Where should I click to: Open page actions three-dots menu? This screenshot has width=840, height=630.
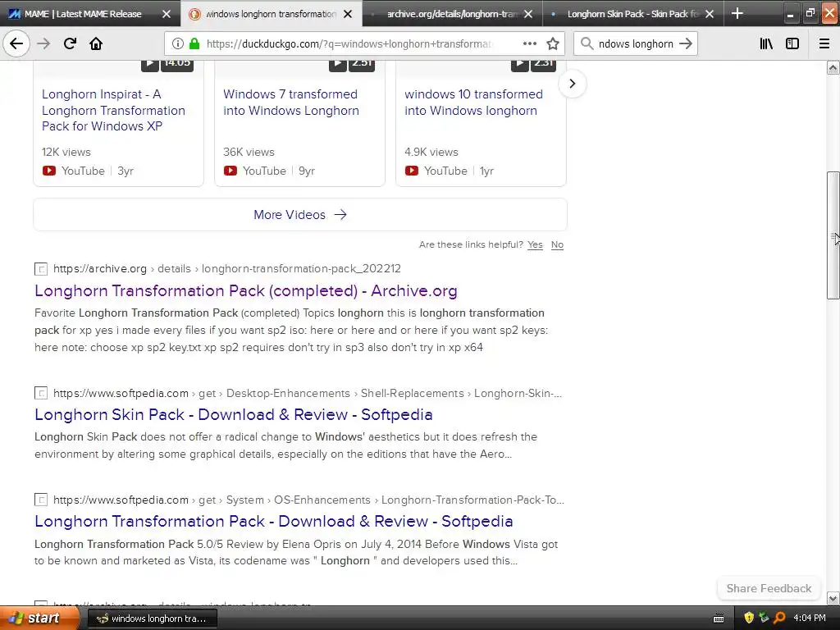pyautogui.click(x=529, y=43)
